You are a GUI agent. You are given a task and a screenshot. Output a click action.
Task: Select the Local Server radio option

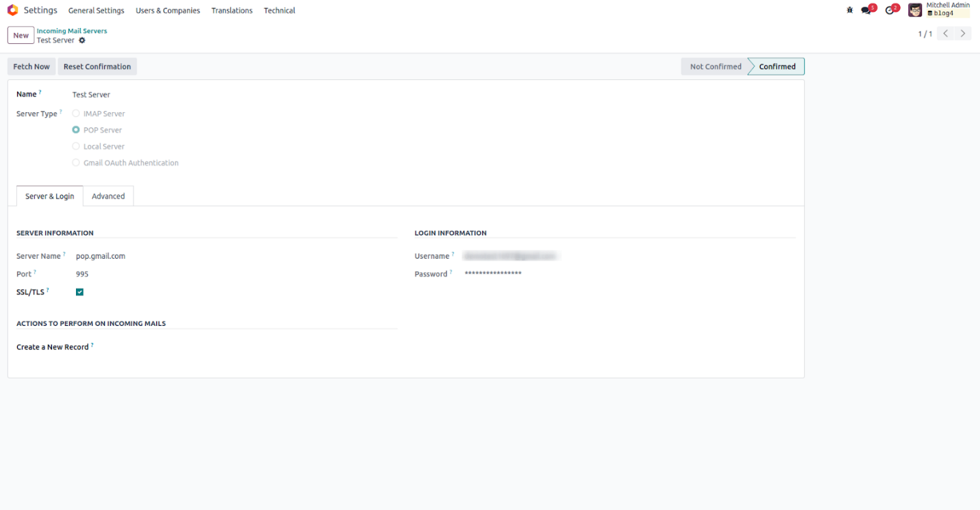tap(76, 146)
